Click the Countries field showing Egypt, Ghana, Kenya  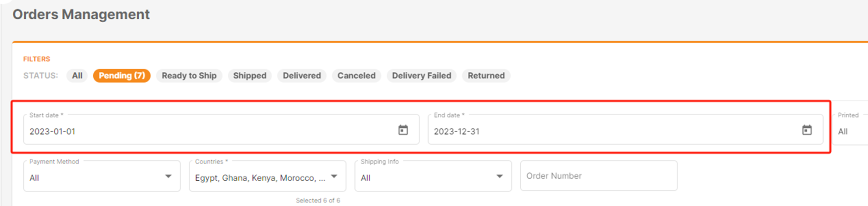[268, 176]
